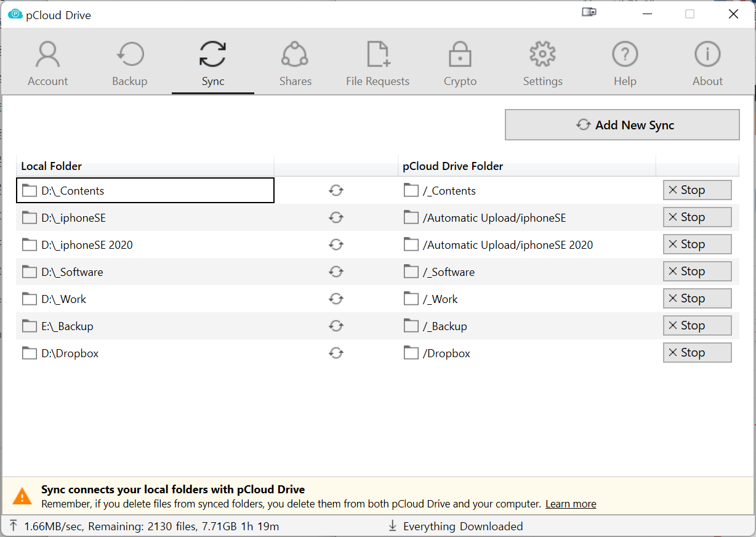
Task: Show the About tab
Action: pos(707,63)
